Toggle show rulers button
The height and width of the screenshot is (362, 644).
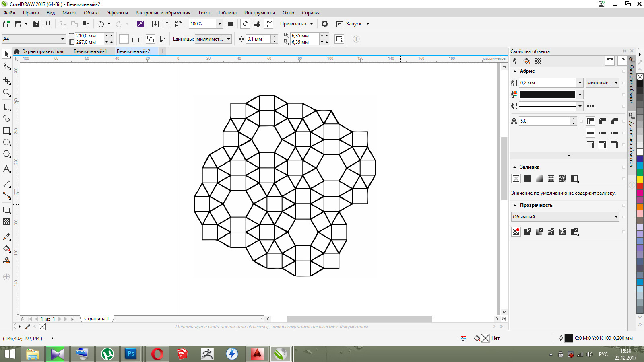tap(245, 24)
